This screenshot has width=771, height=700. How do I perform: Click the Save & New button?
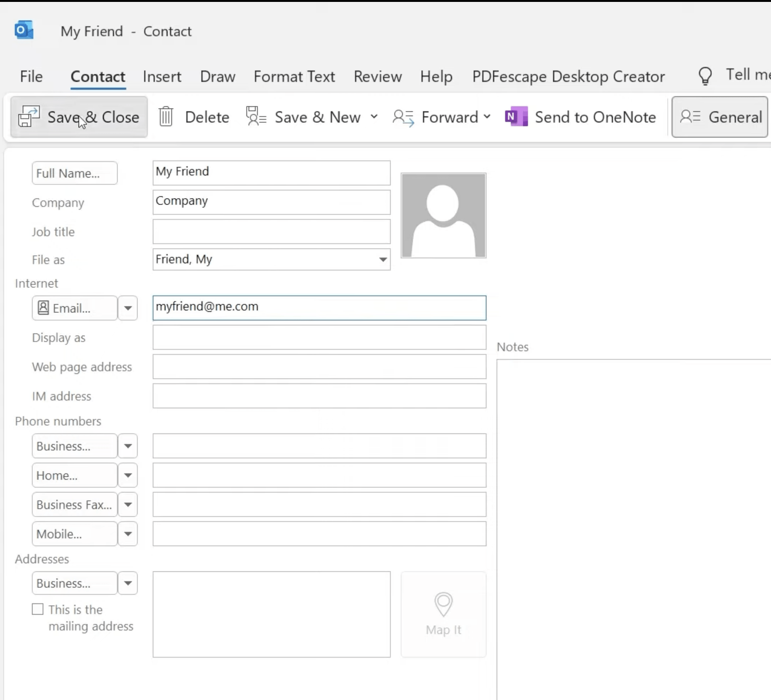pos(304,117)
